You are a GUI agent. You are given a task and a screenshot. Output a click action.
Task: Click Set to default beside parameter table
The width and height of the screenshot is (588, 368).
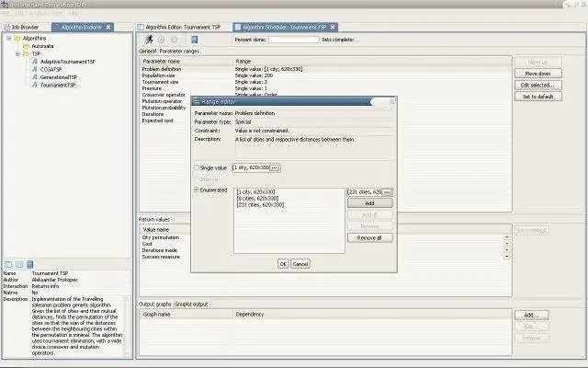point(538,97)
